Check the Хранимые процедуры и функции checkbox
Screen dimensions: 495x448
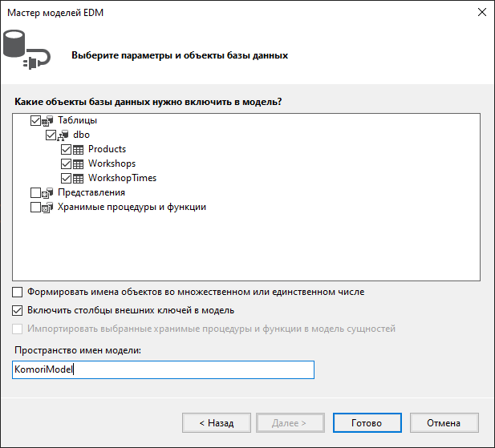[x=34, y=208]
